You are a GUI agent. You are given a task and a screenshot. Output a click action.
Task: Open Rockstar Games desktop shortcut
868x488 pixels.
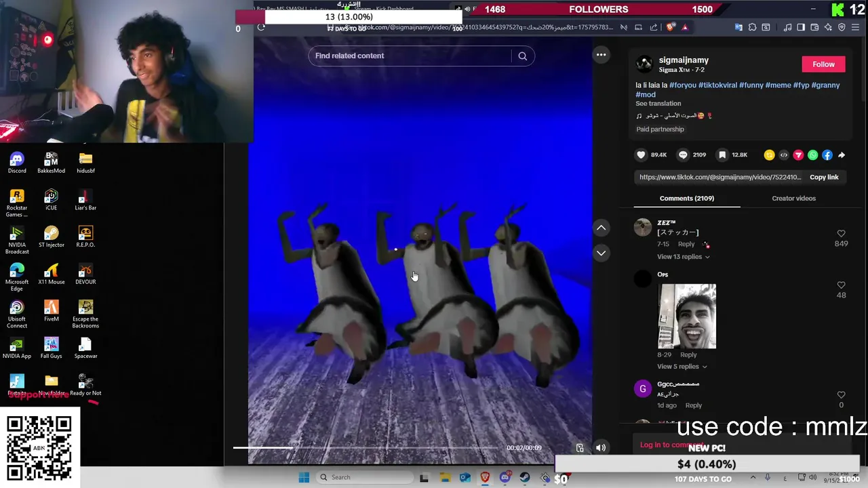(17, 203)
